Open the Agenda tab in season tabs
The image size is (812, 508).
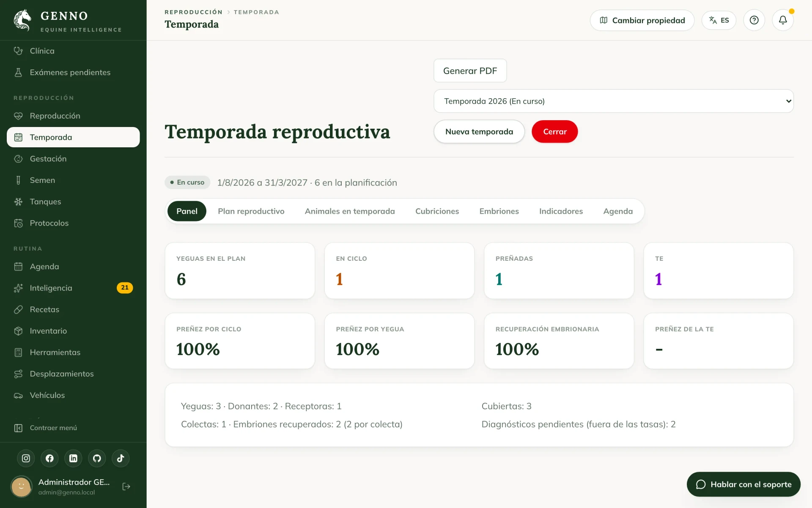click(x=618, y=211)
